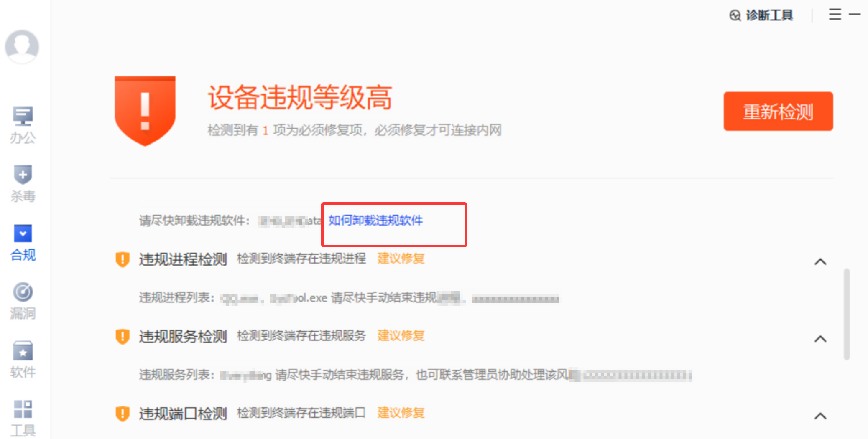Viewport: 868px width, 439px height.
Task: Open the 工具 tools grid icon
Action: (23, 409)
